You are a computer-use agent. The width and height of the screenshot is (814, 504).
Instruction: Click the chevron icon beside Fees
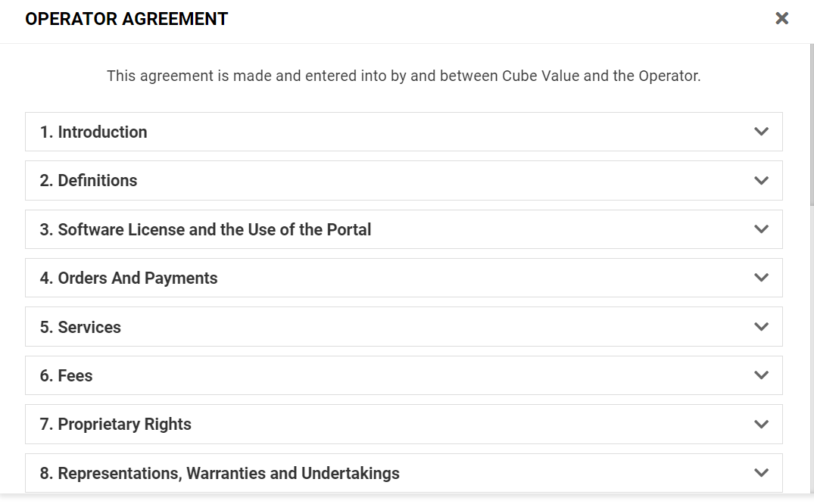761,375
